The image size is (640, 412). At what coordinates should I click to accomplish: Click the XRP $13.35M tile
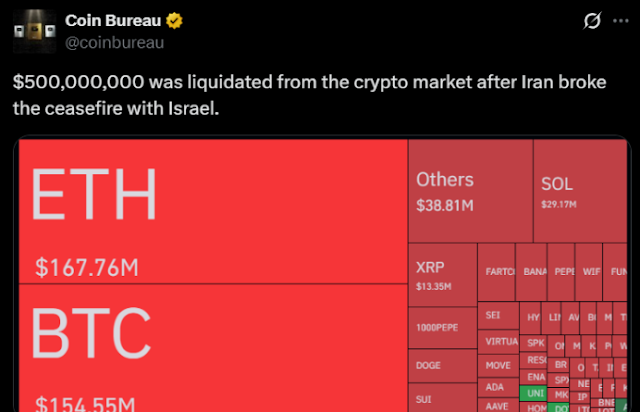pyautogui.click(x=443, y=275)
